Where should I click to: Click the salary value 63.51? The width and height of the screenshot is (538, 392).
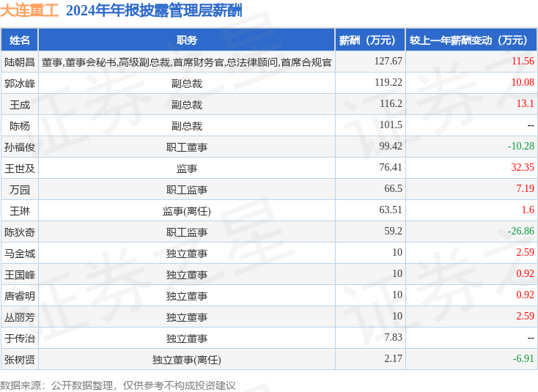pyautogui.click(x=391, y=210)
